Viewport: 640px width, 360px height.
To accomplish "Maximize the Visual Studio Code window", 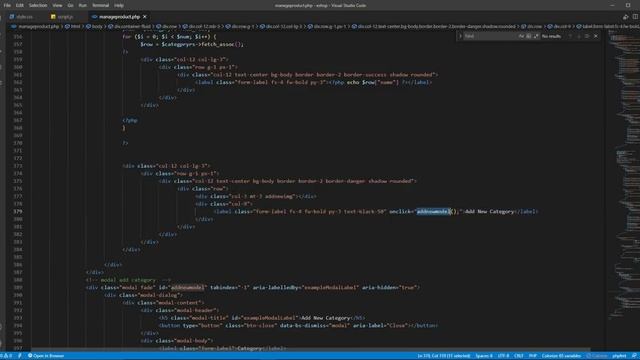I will [x=628, y=5].
